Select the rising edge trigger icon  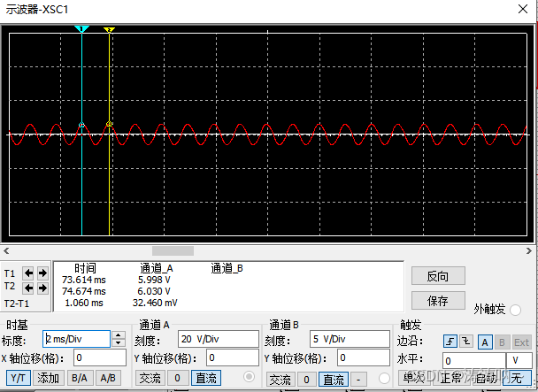click(x=450, y=342)
